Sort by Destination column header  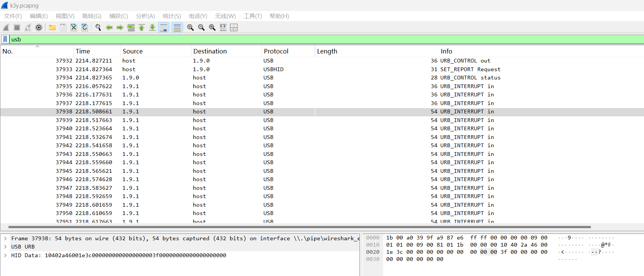pos(227,51)
